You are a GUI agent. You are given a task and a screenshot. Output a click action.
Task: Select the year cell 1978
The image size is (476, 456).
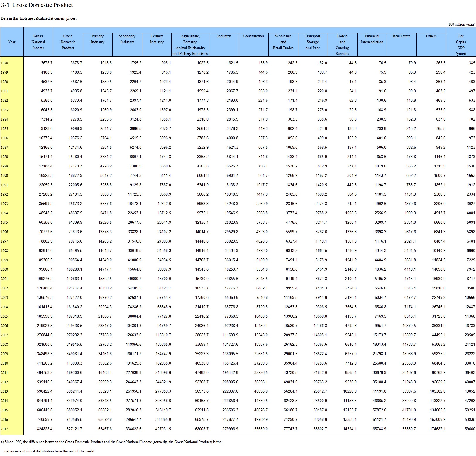[x=4, y=63]
